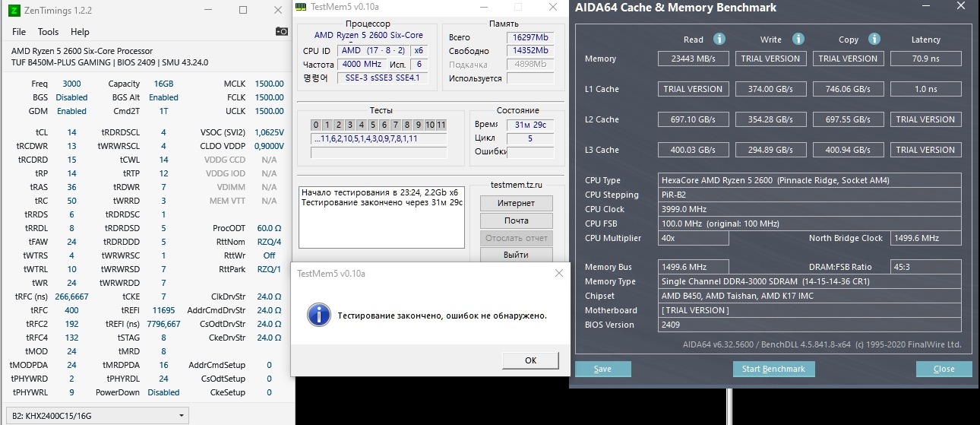
Task: Click the test sequence field …11,6,2,10,5
Action: (378, 139)
